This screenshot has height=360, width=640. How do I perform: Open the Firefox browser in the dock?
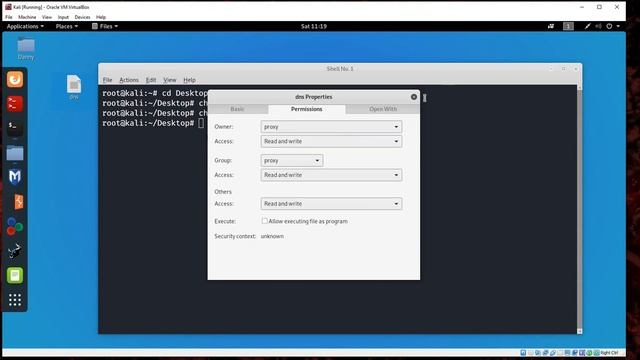click(x=15, y=79)
